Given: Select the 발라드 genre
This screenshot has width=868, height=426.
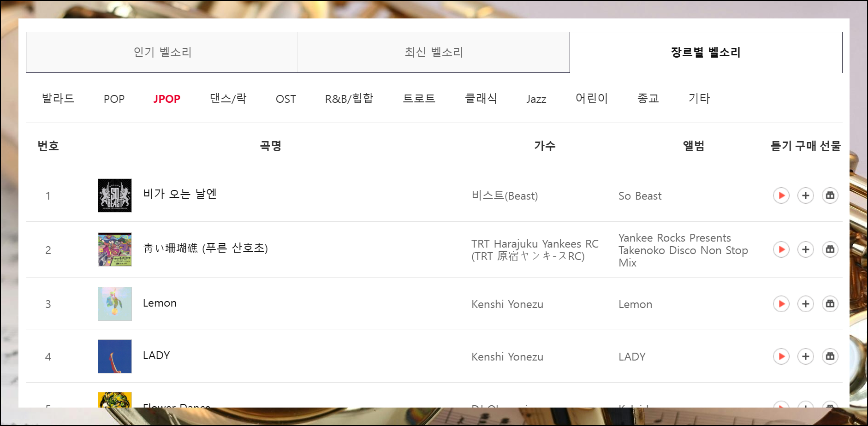Looking at the screenshot, I should pyautogui.click(x=58, y=99).
